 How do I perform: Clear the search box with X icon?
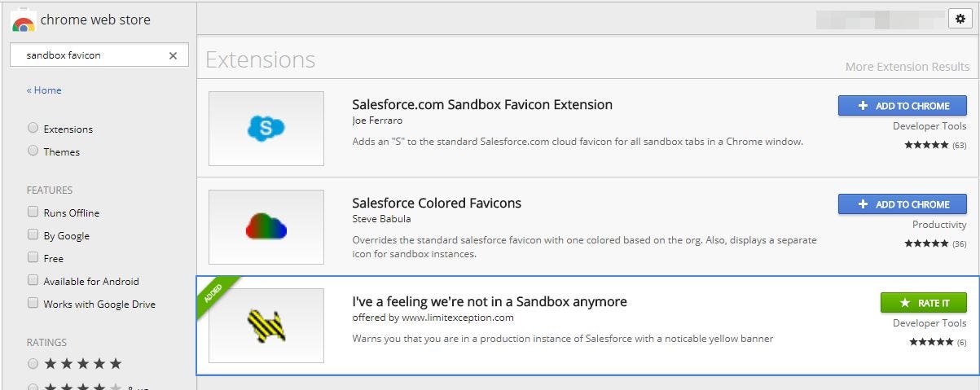tap(173, 55)
